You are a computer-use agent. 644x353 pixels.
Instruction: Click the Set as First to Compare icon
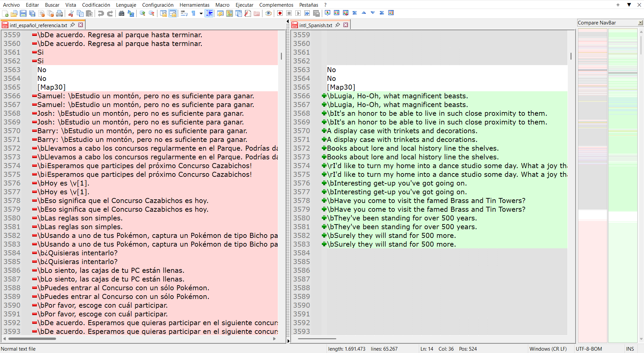(328, 13)
